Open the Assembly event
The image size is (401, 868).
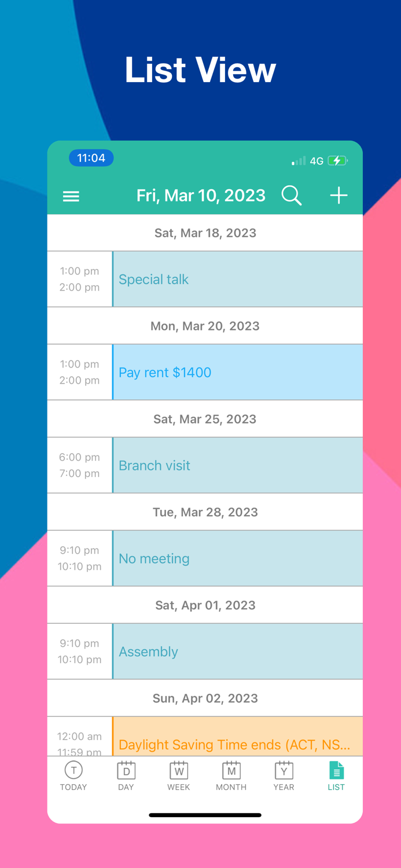pos(237,651)
